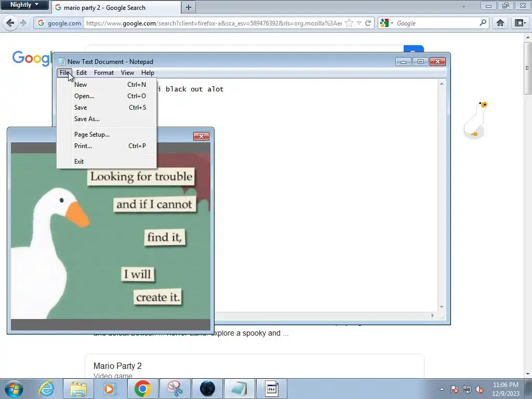The height and width of the screenshot is (399, 532).
Task: Select the mario party 2 Google Search tab
Action: pyautogui.click(x=116, y=7)
